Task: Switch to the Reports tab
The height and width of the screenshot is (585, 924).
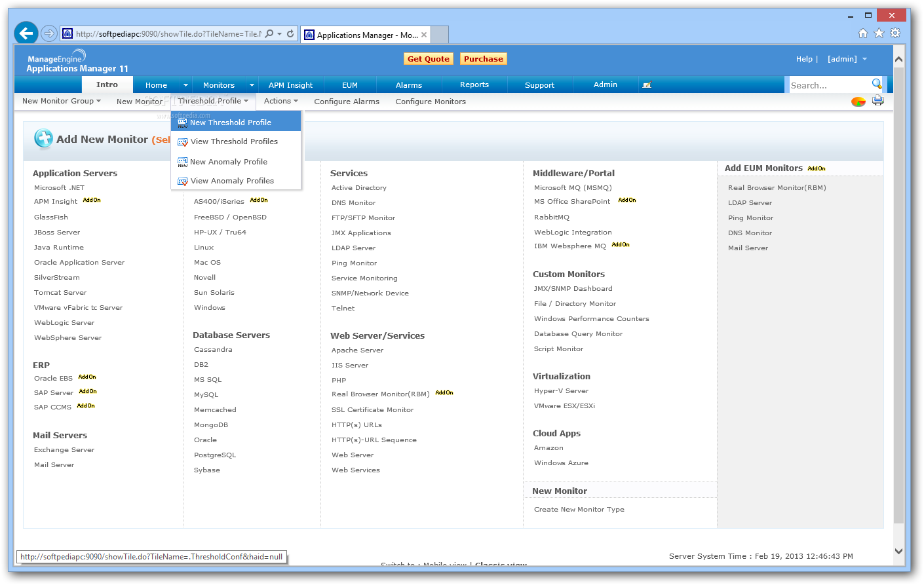Action: click(x=474, y=85)
